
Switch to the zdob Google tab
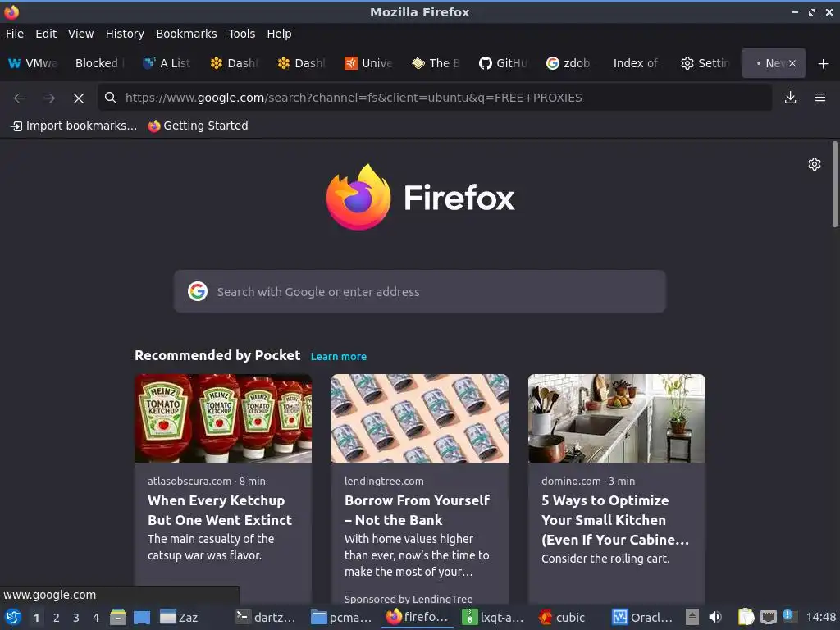coord(570,63)
